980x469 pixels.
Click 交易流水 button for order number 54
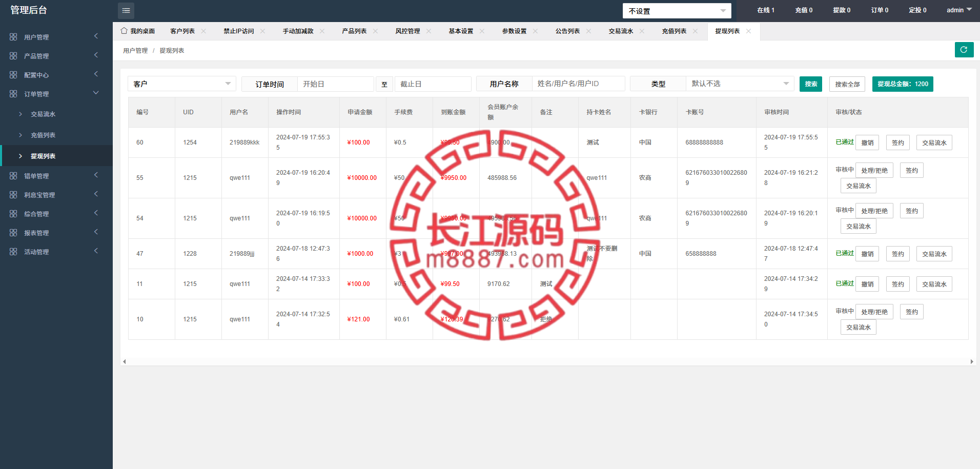click(x=859, y=226)
